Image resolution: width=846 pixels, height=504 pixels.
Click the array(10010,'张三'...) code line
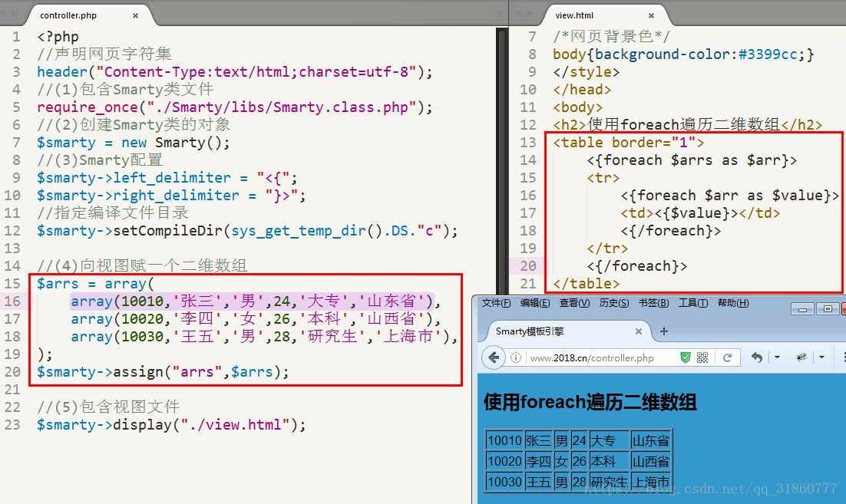[256, 301]
